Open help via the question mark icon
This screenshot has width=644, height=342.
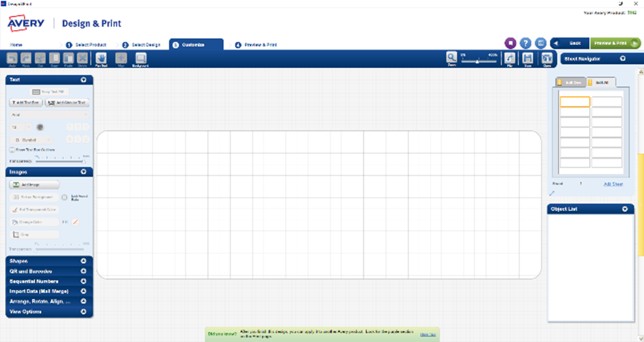point(526,43)
